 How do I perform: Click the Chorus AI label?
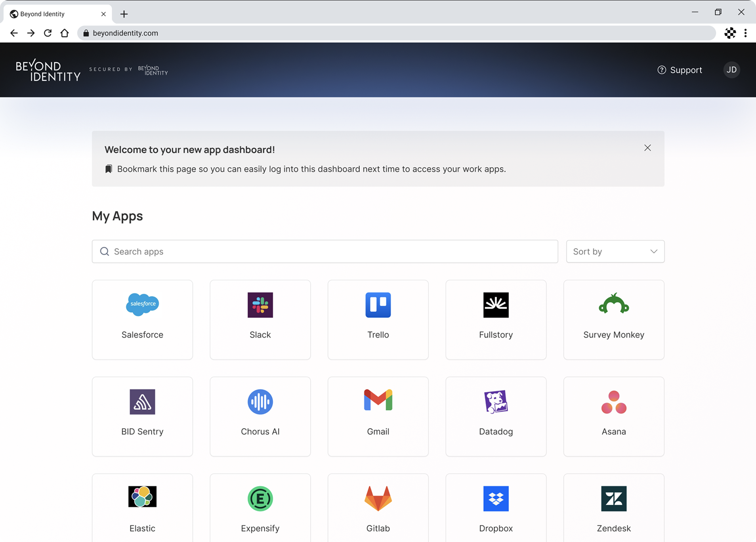point(260,431)
